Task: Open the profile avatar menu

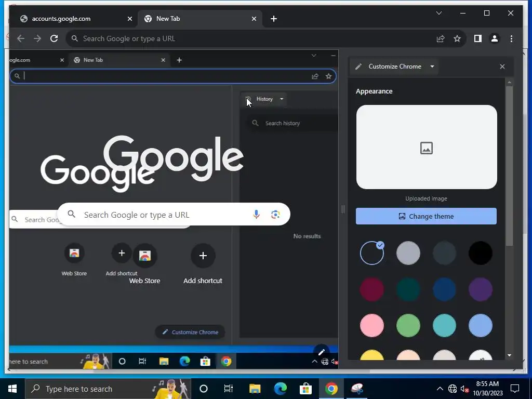Action: coord(495,38)
